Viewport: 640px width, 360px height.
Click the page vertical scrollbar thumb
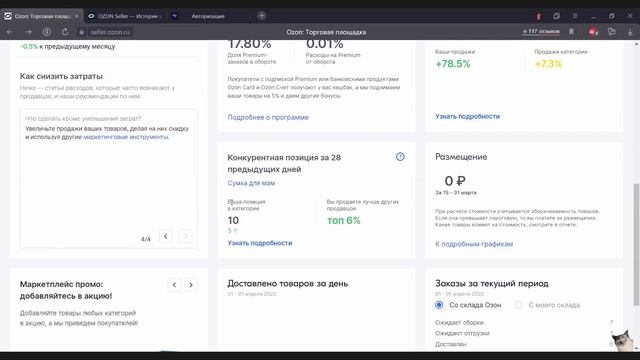636,244
